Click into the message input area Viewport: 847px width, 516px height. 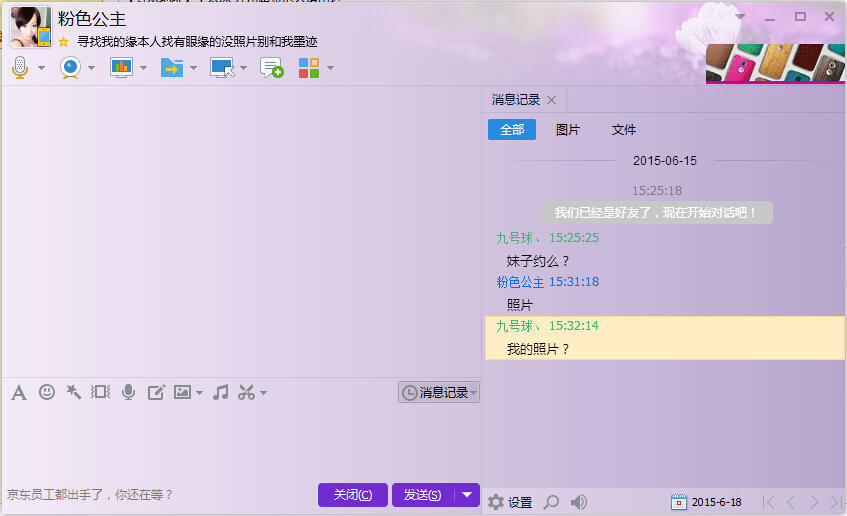tap(241, 442)
